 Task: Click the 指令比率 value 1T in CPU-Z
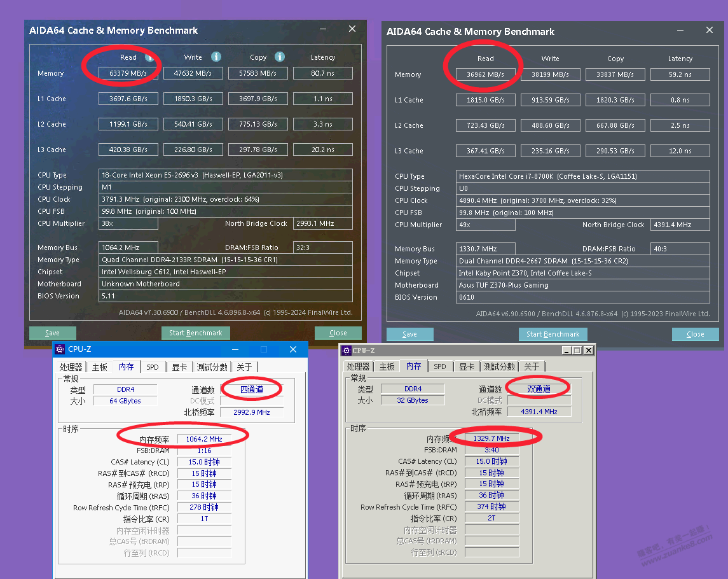(x=204, y=519)
